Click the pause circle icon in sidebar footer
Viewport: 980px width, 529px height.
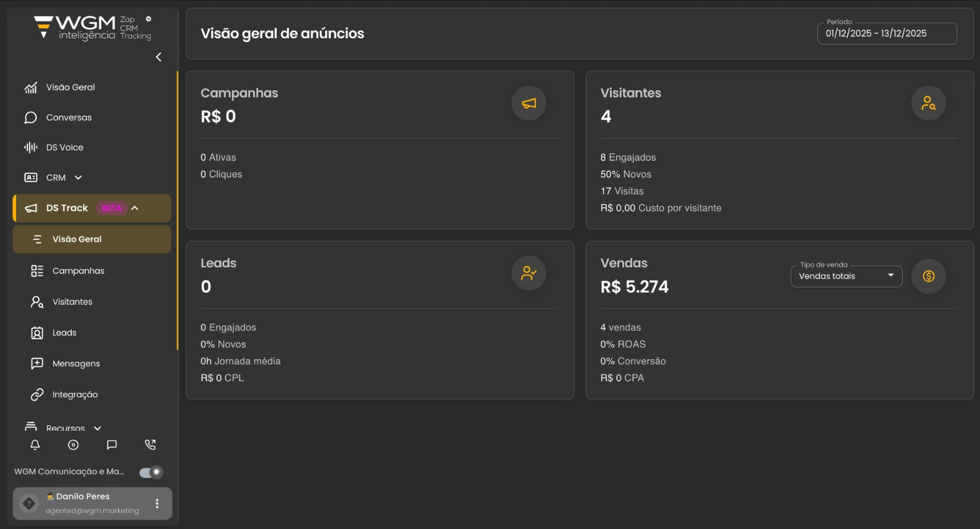coord(73,445)
